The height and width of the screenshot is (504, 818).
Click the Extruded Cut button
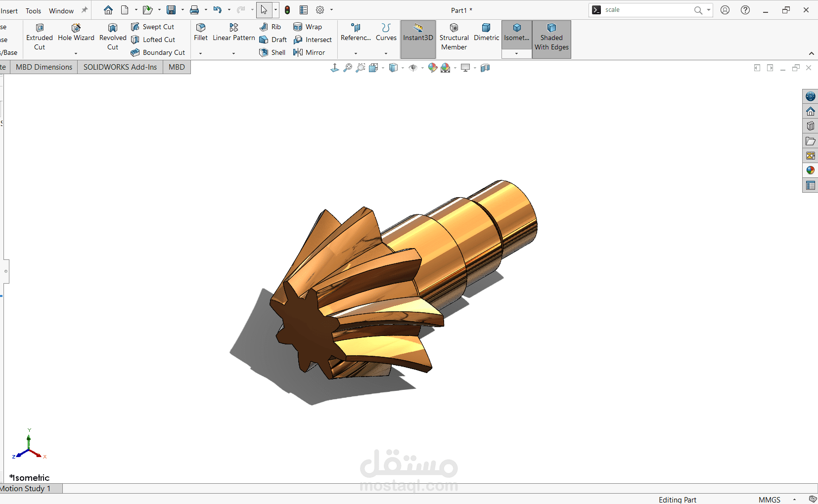(x=40, y=37)
